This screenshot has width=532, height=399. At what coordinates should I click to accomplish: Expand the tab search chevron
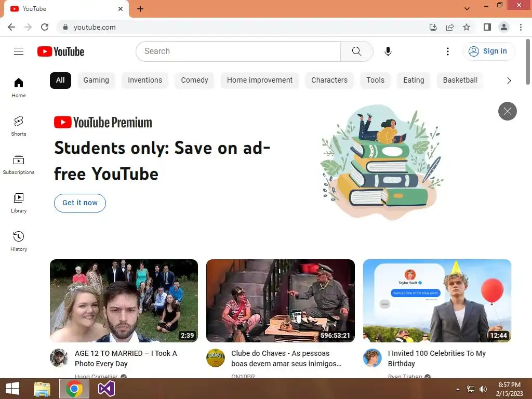point(467,8)
